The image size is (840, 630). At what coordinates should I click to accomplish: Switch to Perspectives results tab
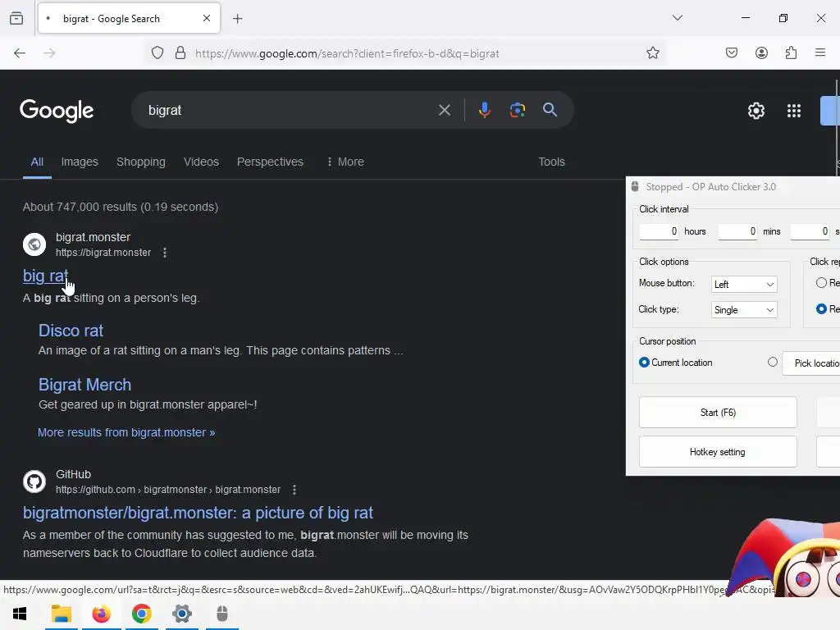(x=270, y=162)
